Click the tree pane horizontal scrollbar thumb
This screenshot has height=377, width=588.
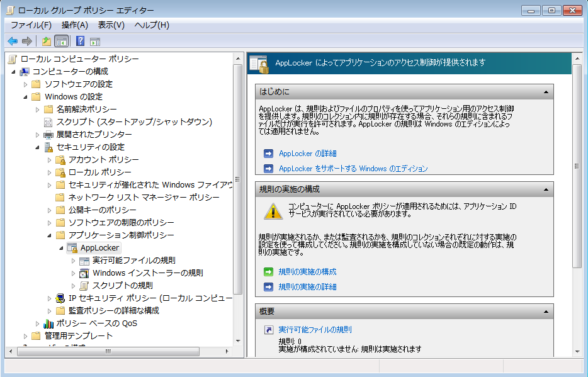(108, 352)
